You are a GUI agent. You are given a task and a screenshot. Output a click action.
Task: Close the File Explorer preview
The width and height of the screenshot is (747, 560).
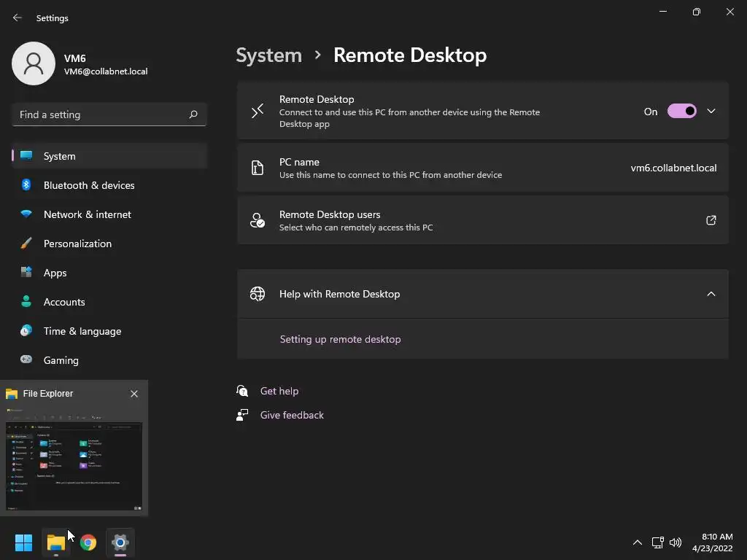134,394
